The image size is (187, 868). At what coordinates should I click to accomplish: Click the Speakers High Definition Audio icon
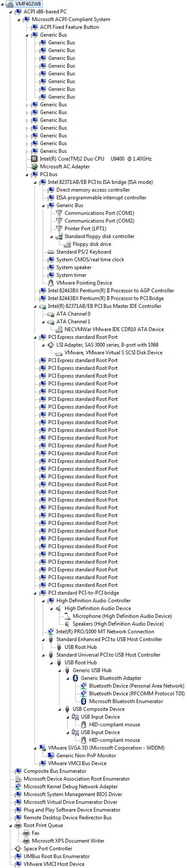coord(67,624)
